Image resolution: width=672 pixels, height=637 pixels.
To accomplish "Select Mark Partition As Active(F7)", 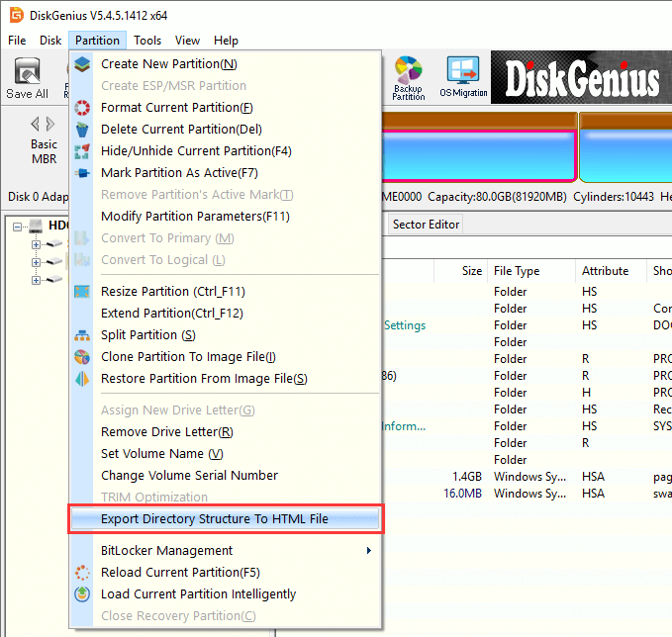I will 226,173.
